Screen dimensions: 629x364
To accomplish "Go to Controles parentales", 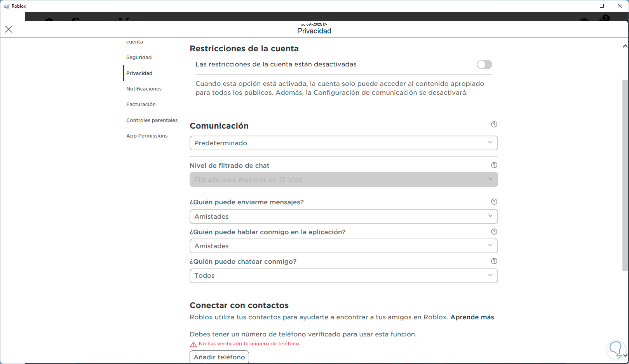I will click(x=152, y=120).
